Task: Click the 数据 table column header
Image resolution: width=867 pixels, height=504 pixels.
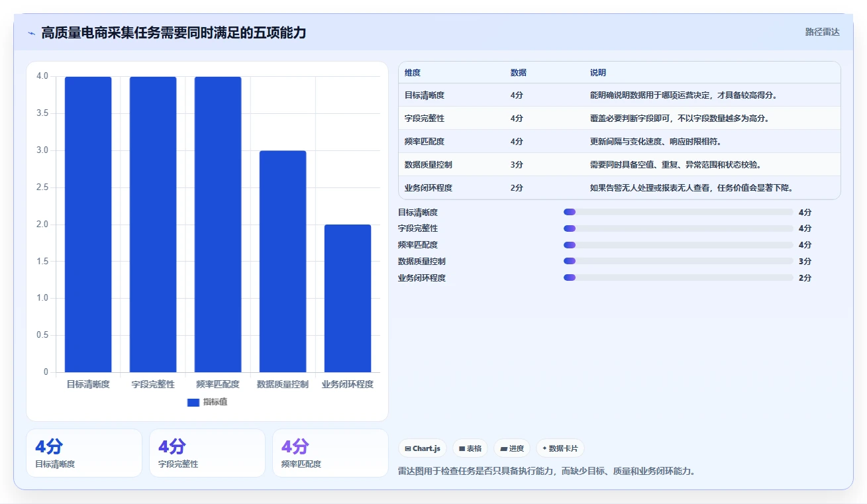Action: [519, 73]
